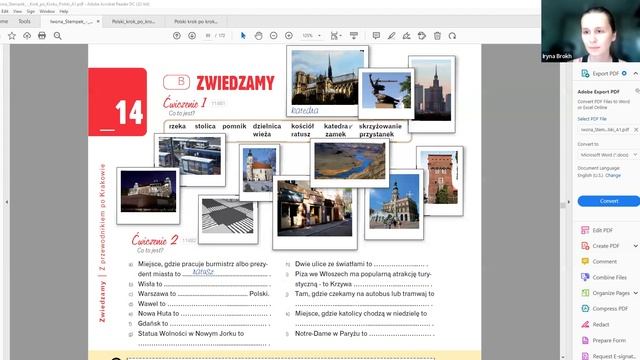Screen dimensions: 640x360
Task: Click the river landscape photo
Action: (349, 161)
